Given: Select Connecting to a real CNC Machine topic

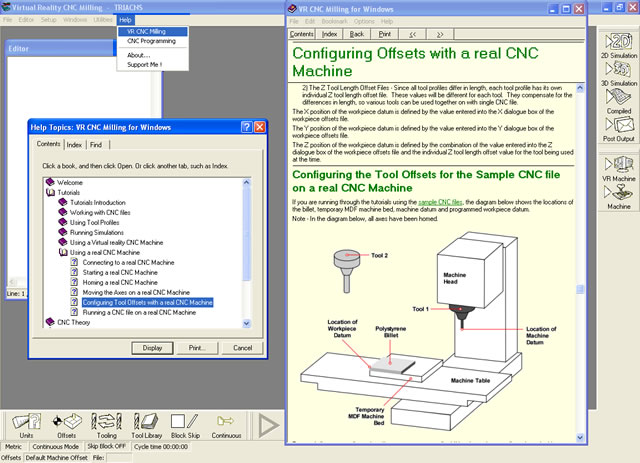Looking at the screenshot, I should pyautogui.click(x=128, y=262).
